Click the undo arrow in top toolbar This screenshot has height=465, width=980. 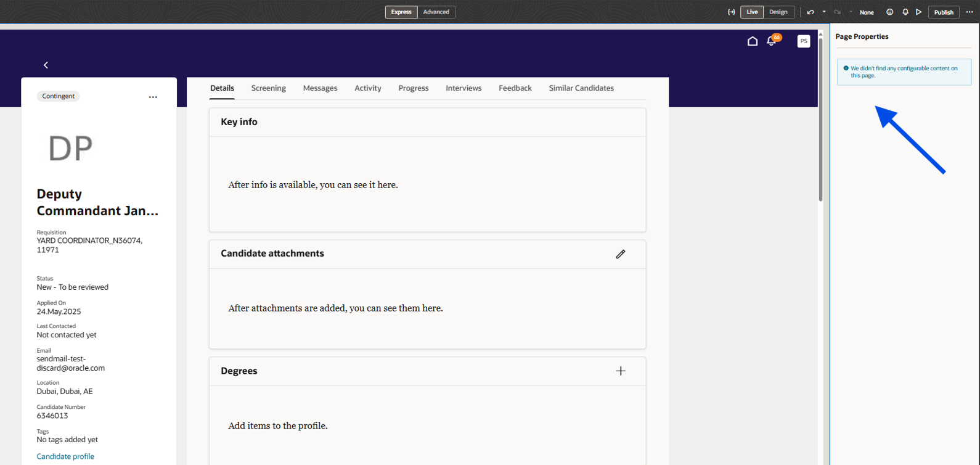811,12
